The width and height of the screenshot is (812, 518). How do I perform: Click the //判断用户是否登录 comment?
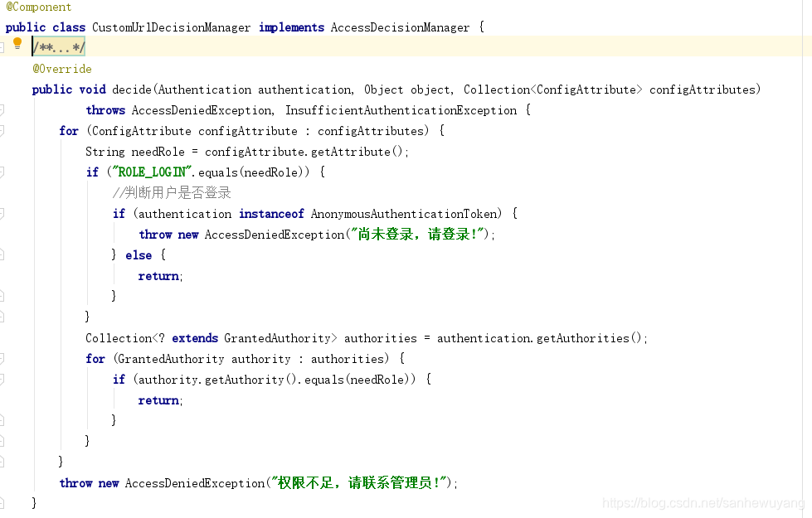172,193
